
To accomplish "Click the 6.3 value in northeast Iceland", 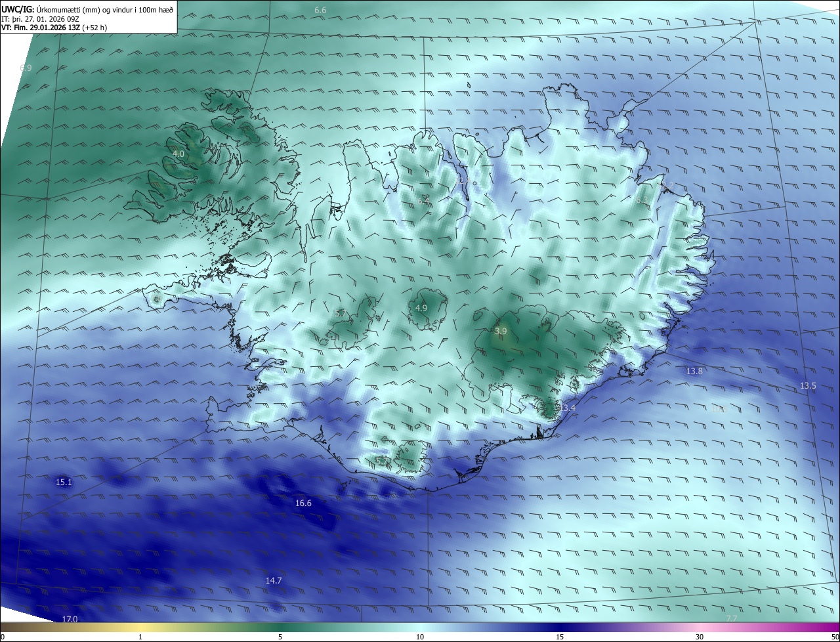I will [642, 200].
